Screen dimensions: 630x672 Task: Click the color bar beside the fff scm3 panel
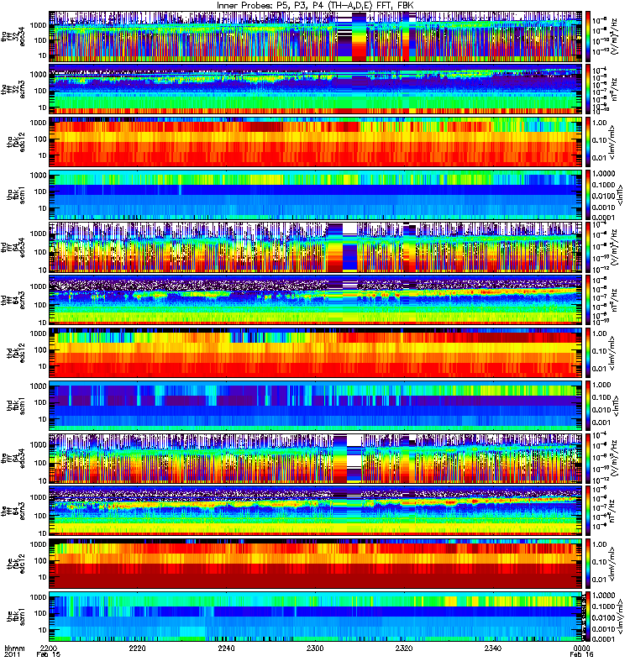pos(588,511)
